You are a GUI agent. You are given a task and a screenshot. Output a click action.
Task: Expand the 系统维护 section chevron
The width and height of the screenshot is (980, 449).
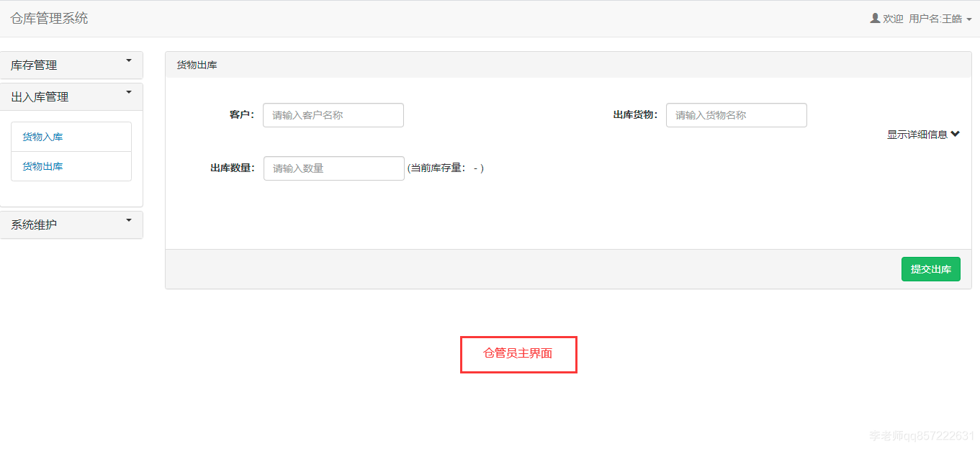[129, 219]
